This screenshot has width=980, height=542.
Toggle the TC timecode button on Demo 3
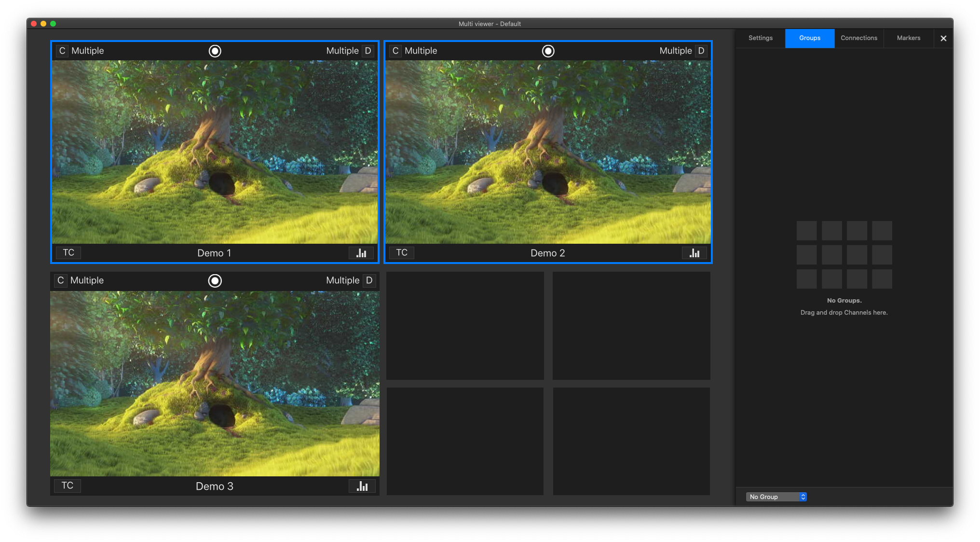point(68,486)
